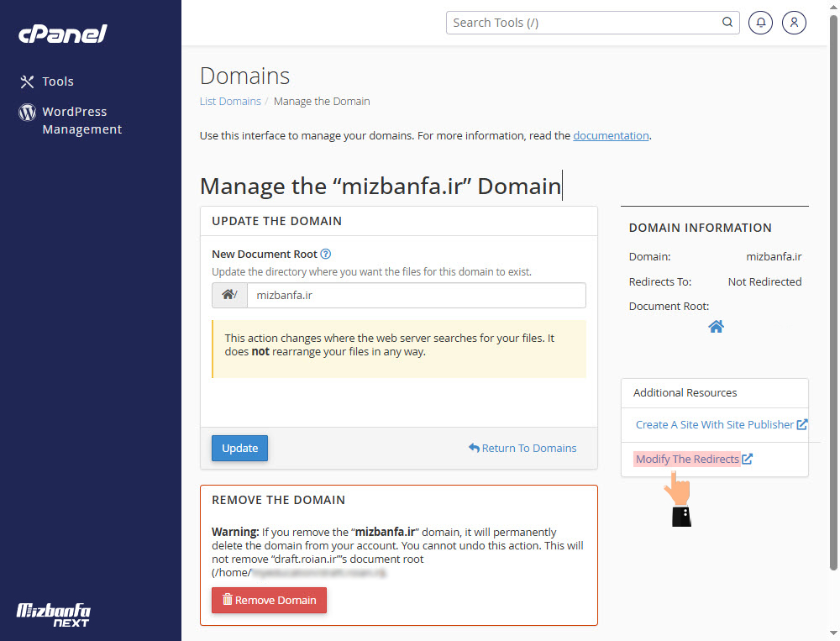The image size is (840, 641).
Task: Open the notifications bell
Action: pyautogui.click(x=760, y=23)
